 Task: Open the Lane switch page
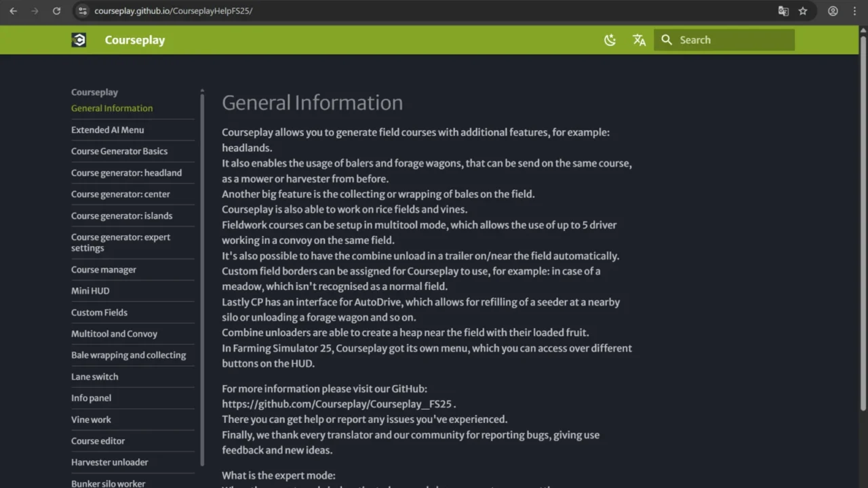coord(95,377)
